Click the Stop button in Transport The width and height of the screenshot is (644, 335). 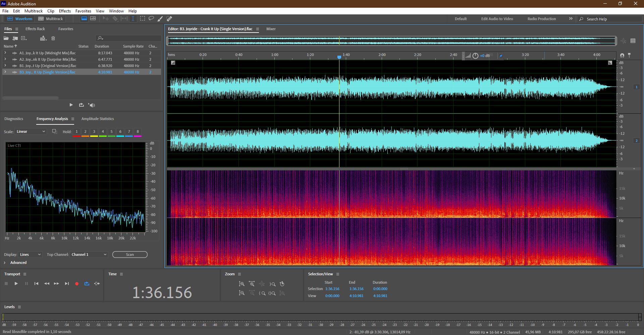pyautogui.click(x=6, y=284)
